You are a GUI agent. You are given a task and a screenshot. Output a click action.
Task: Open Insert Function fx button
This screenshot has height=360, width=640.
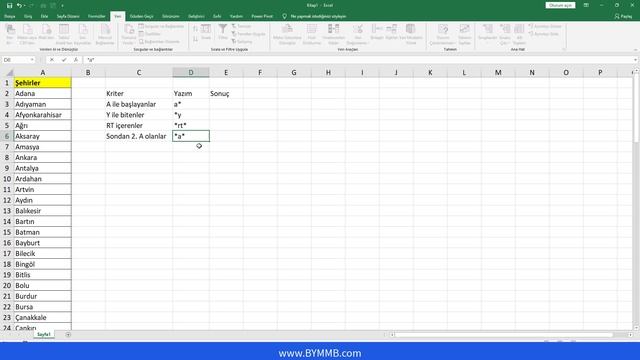tap(76, 60)
